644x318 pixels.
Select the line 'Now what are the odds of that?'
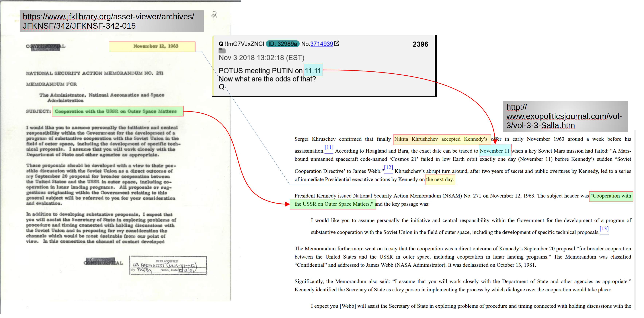pos(267,79)
